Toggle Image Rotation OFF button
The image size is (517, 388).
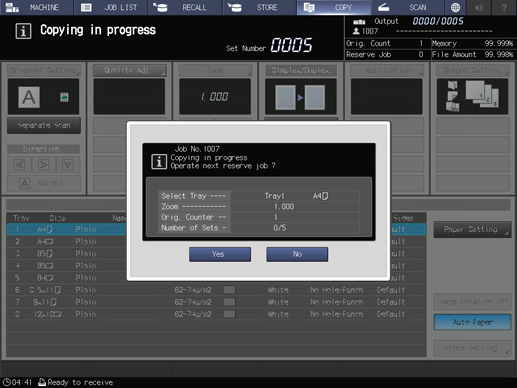pyautogui.click(x=472, y=302)
